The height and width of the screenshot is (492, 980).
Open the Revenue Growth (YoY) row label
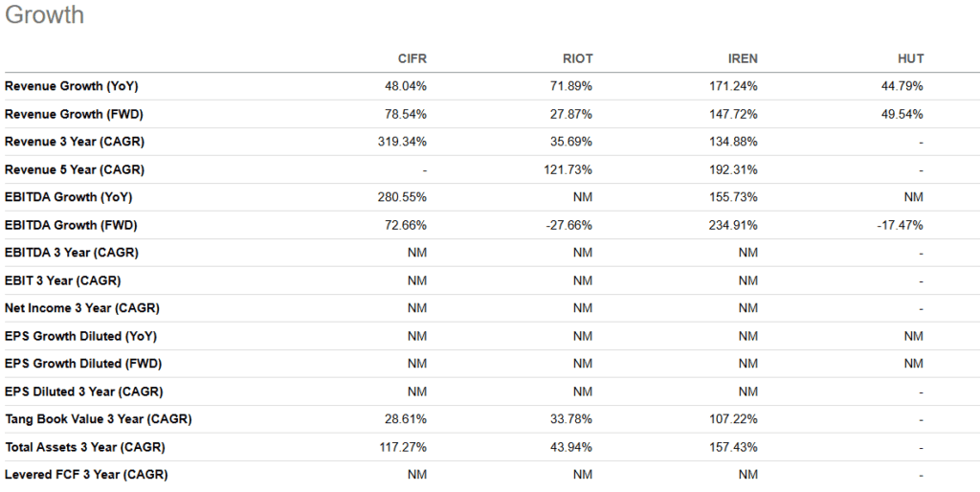click(x=72, y=86)
